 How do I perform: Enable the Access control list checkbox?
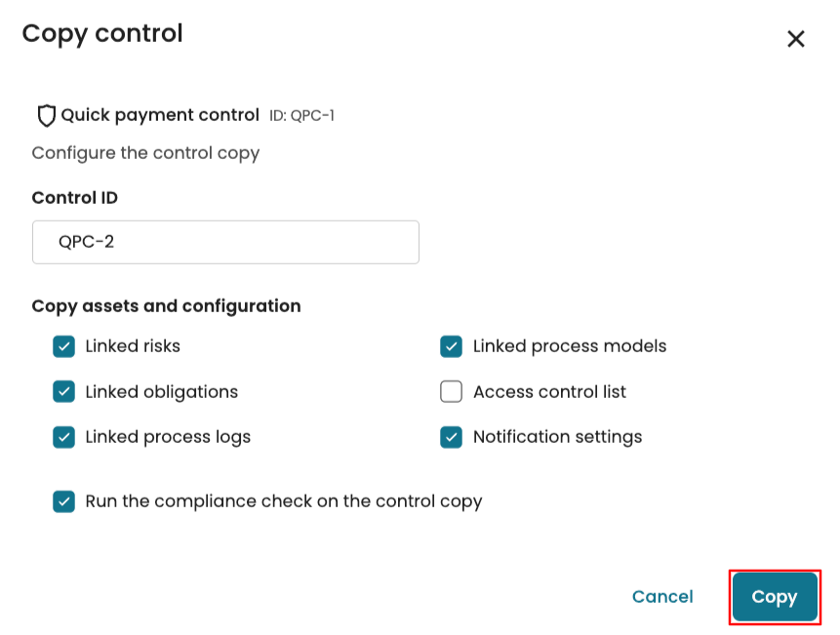[x=451, y=392]
